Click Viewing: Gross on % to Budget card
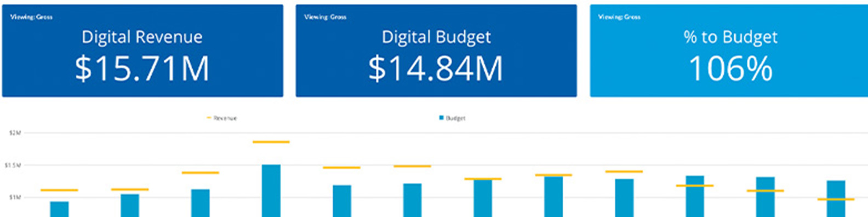Image resolution: width=868 pixels, height=217 pixels. coord(619,17)
